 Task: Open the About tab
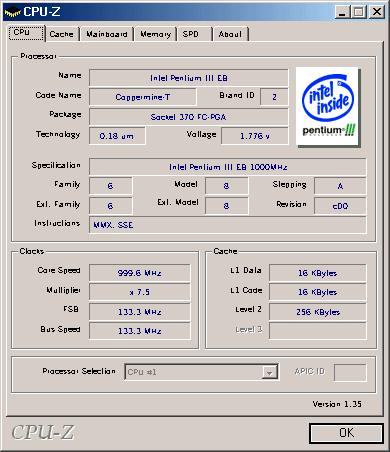[x=231, y=34]
